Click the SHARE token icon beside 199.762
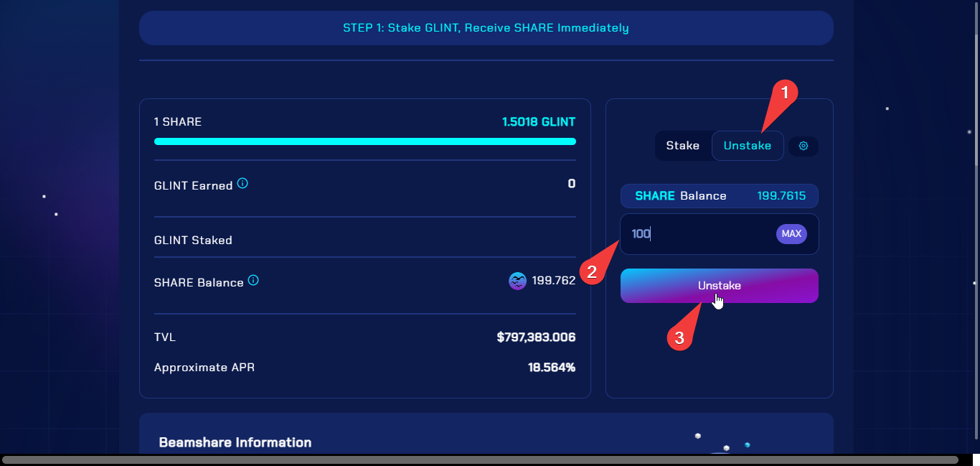 coord(517,281)
